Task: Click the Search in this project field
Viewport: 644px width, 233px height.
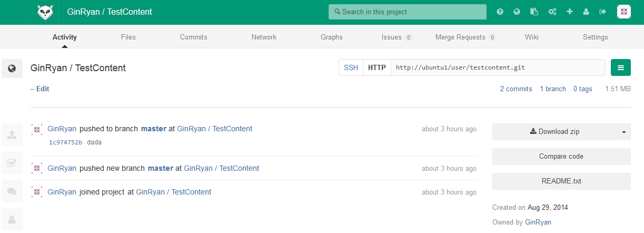Action: pos(408,12)
